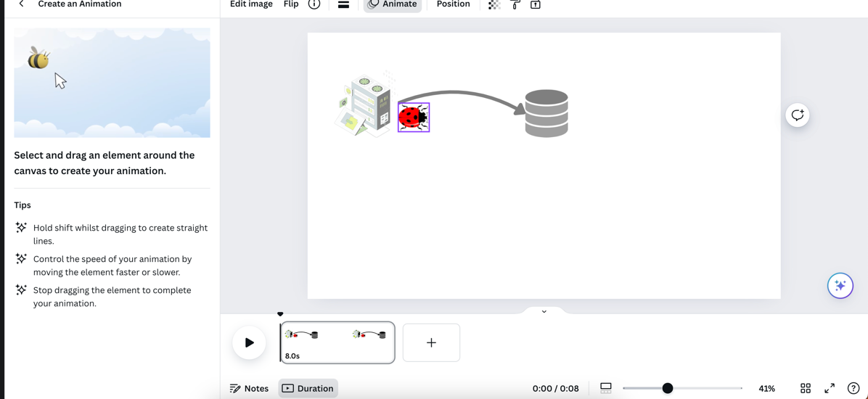Image resolution: width=868 pixels, height=399 pixels.
Task: Open the help question mark icon
Action: [853, 389]
